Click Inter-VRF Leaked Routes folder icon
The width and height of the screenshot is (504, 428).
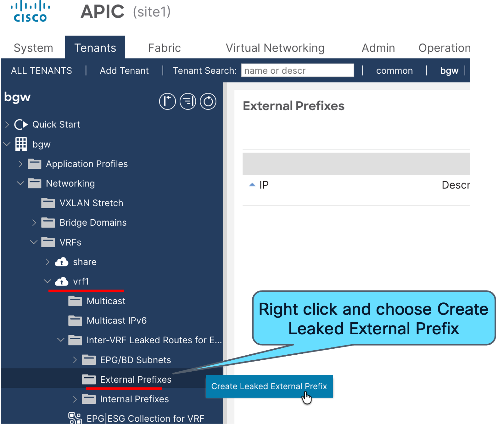[x=75, y=340]
